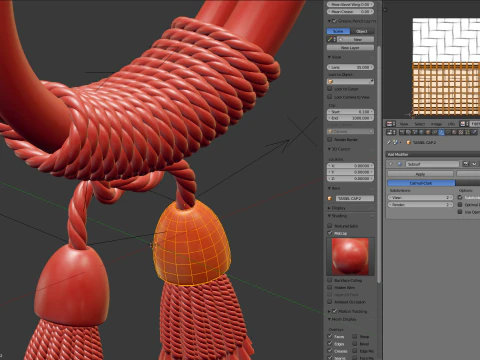Select the Particles properties tab icon
This screenshot has width=480, height=360.
click(x=467, y=132)
